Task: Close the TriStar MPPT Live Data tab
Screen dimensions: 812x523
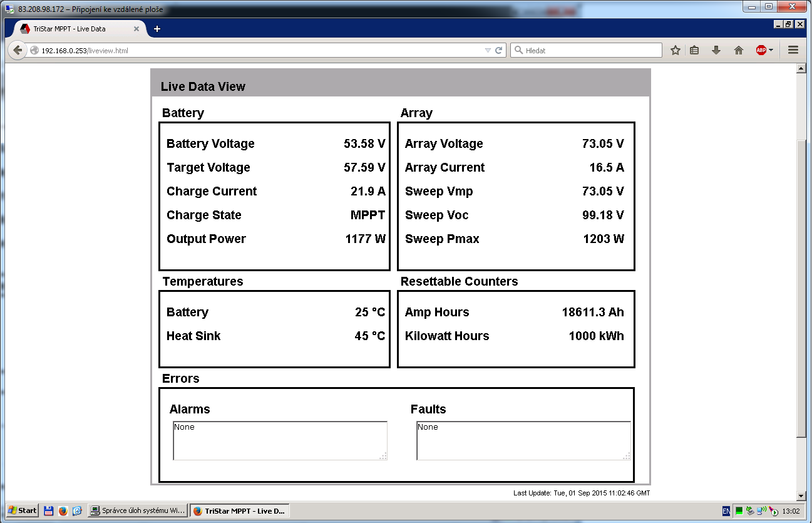Action: [136, 29]
